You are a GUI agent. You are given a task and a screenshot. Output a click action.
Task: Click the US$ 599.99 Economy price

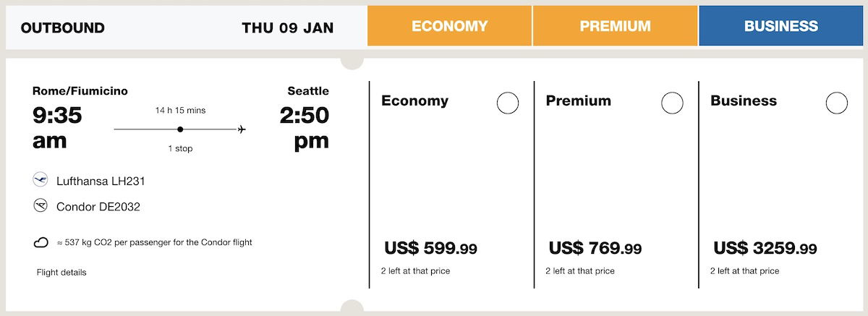[430, 249]
